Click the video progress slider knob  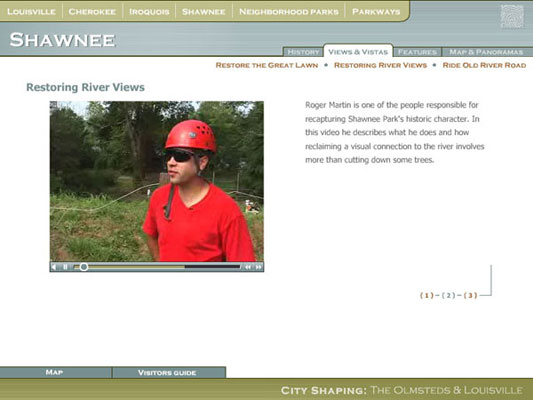point(84,267)
